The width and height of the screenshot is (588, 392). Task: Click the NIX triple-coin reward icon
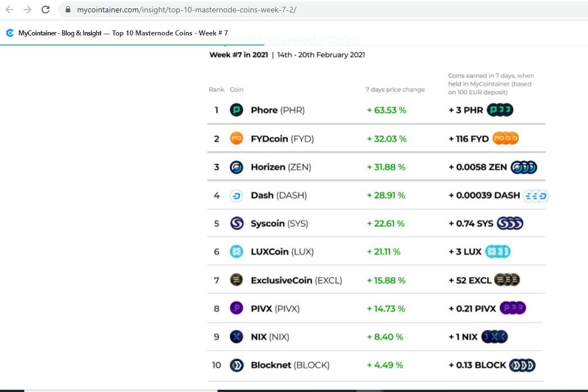pos(494,336)
